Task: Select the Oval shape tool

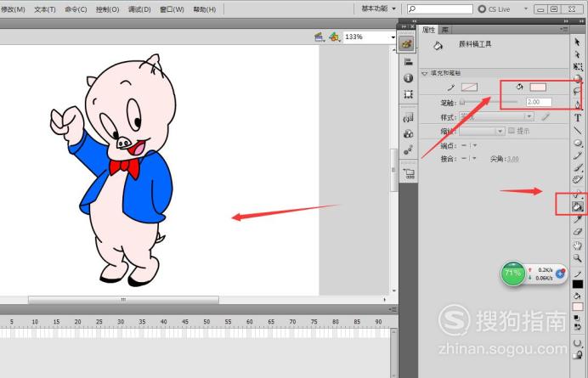Action: [x=578, y=144]
